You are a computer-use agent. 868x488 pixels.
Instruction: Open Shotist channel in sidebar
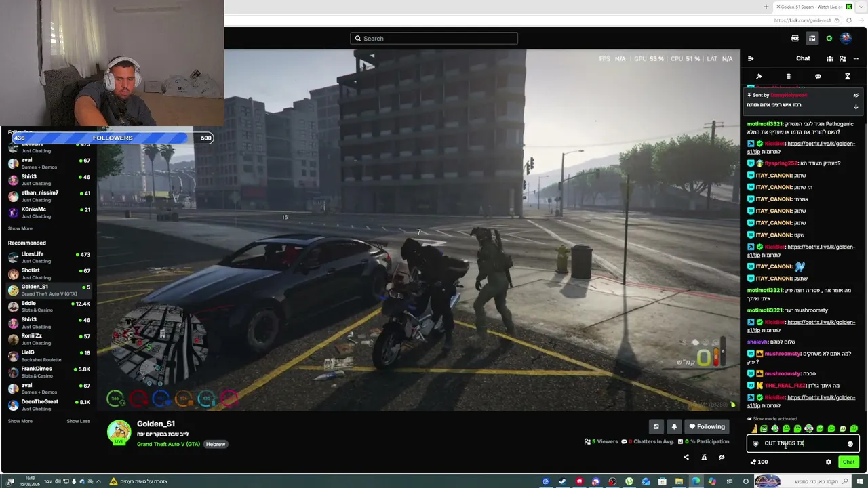tap(49, 274)
